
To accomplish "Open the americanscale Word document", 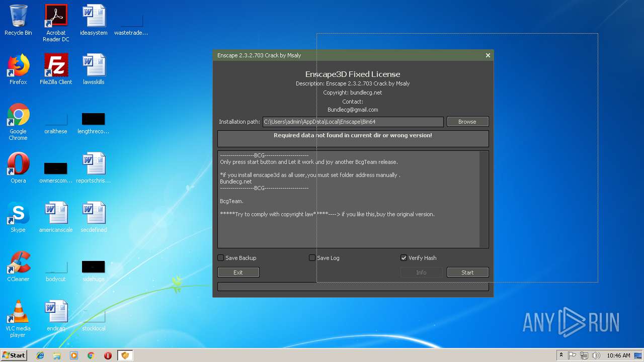I will [56, 217].
